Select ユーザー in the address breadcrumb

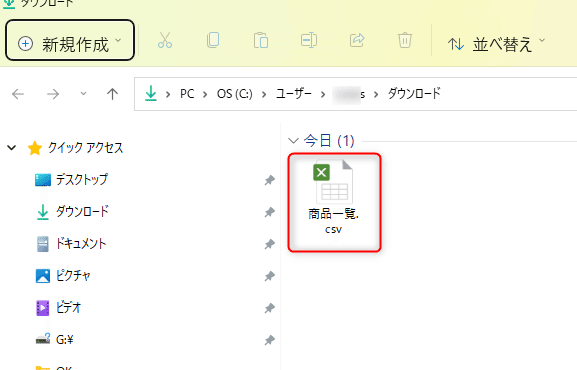[x=294, y=94]
